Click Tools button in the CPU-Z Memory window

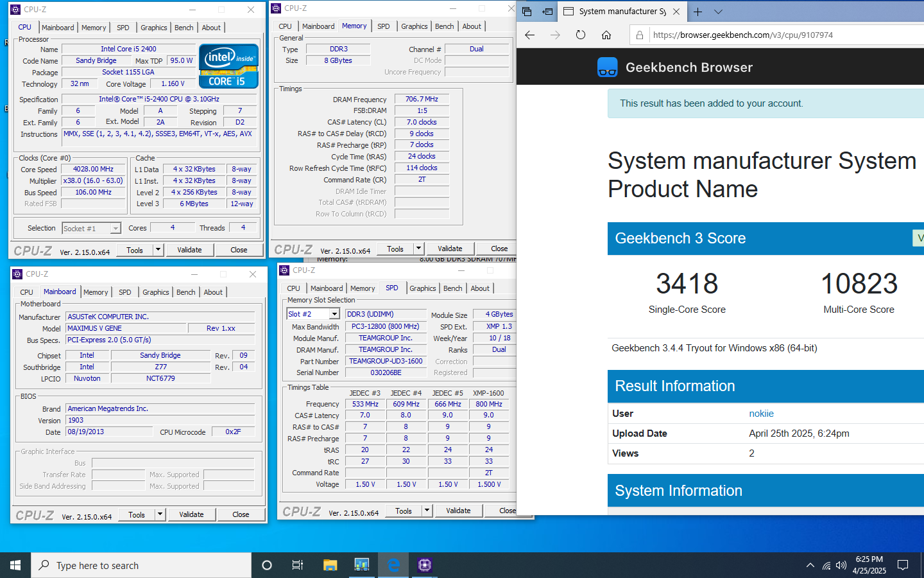tap(395, 249)
